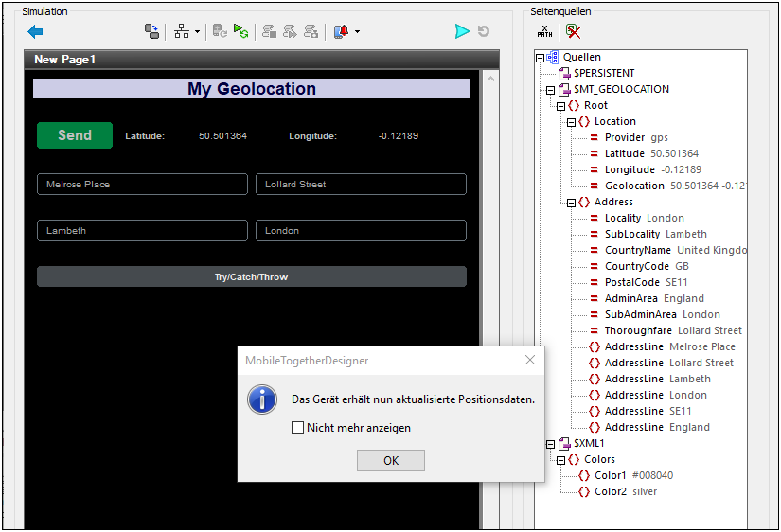
Task: Click the green Send button
Action: [75, 135]
